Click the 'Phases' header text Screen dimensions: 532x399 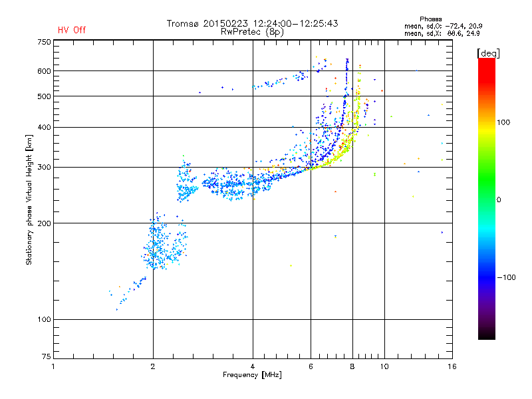[x=430, y=19]
